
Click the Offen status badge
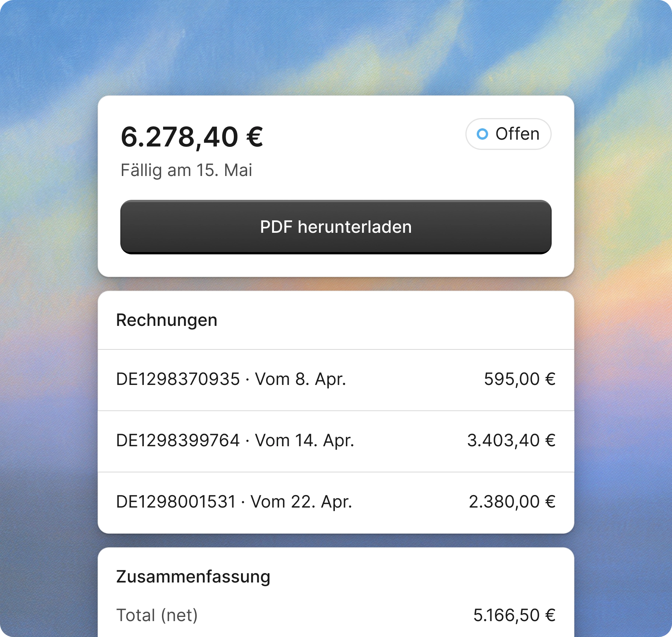pyautogui.click(x=508, y=134)
